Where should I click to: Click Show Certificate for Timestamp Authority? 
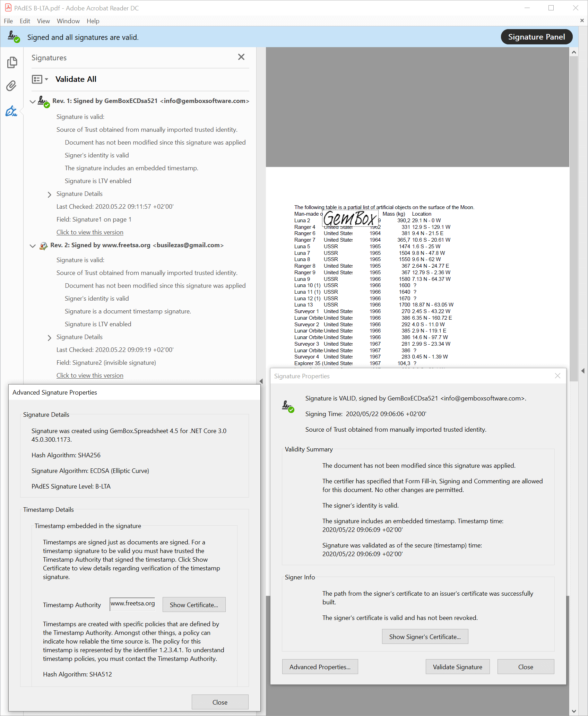(194, 605)
